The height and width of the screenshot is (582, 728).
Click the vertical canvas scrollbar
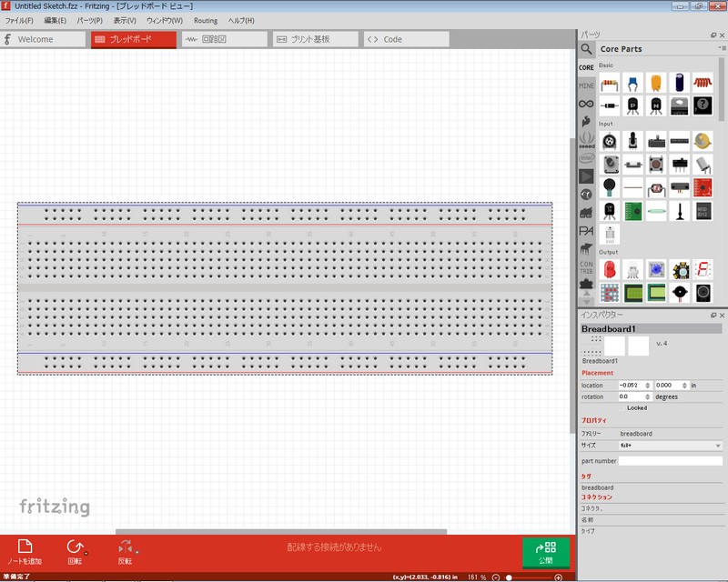572,286
